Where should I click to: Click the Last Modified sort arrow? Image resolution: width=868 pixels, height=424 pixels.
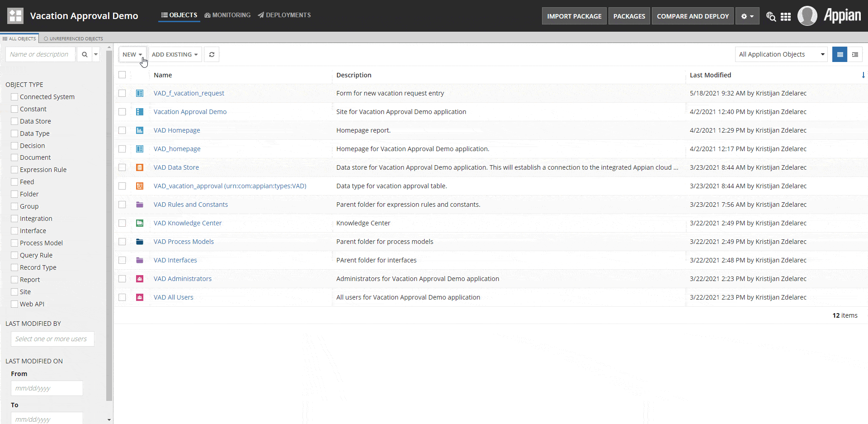[863, 75]
